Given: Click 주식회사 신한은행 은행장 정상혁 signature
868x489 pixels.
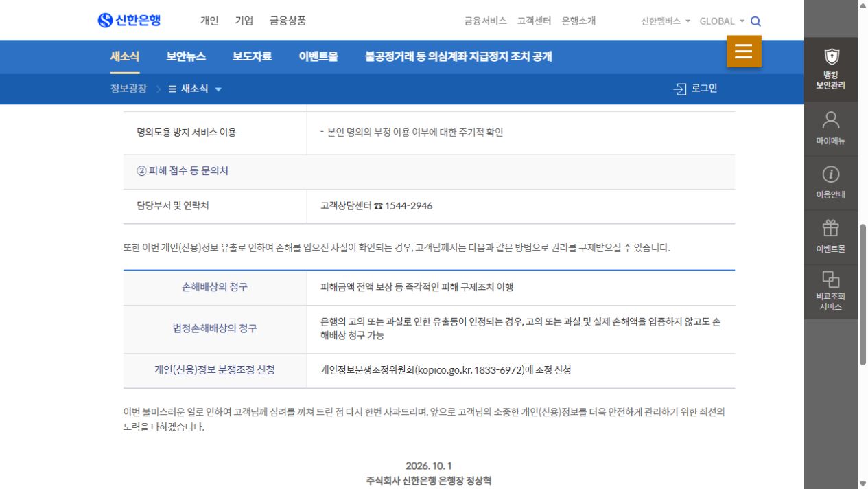Looking at the screenshot, I should tap(429, 481).
